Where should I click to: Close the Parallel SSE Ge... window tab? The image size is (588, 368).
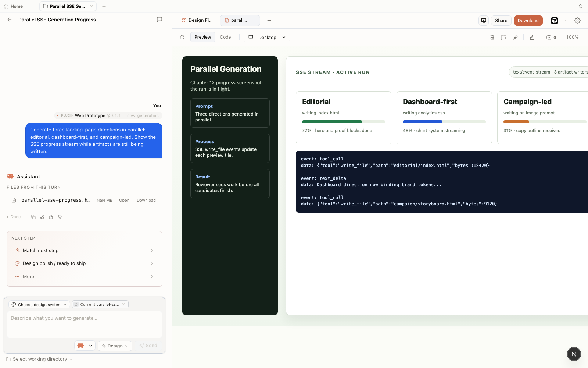click(x=92, y=6)
